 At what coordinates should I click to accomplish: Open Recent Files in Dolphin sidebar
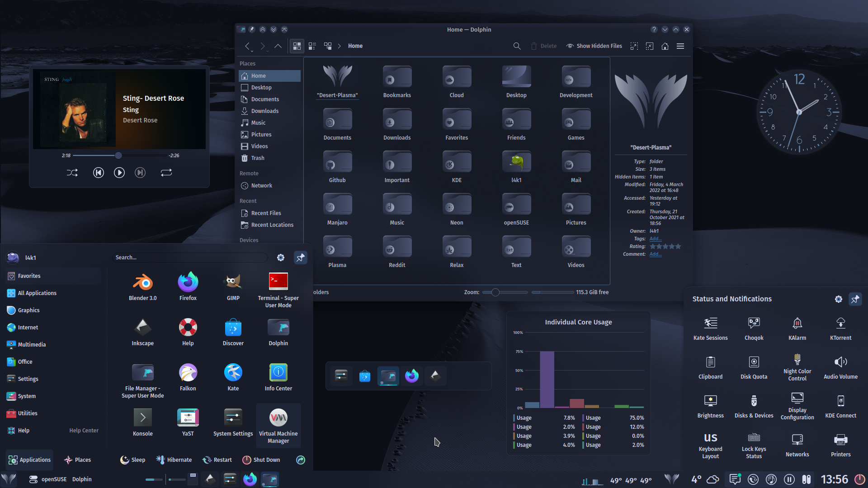click(269, 213)
